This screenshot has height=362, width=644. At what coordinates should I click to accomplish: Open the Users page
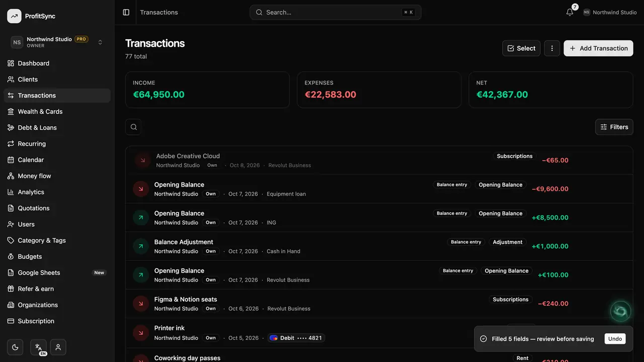(x=57, y=224)
